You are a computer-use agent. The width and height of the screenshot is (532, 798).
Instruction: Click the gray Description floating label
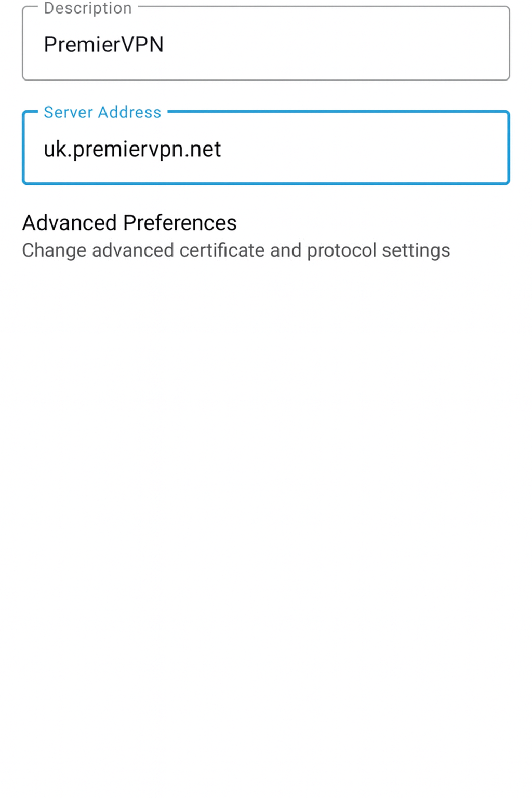point(88,8)
